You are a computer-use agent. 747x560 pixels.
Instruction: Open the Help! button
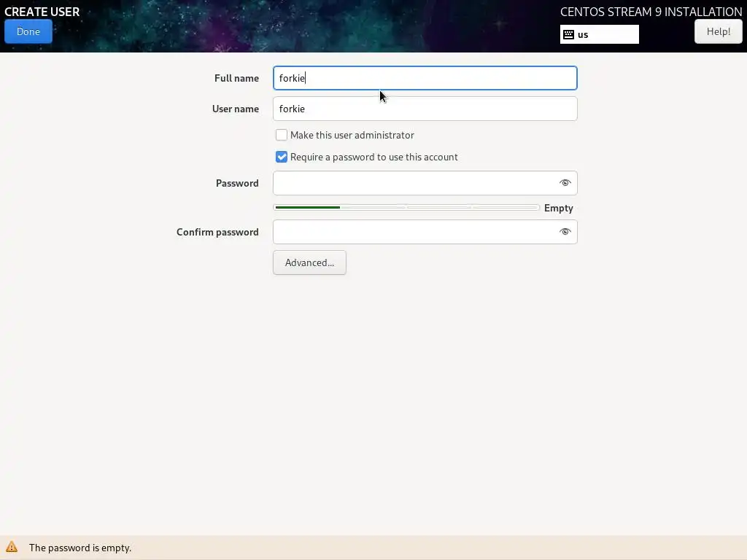718,31
